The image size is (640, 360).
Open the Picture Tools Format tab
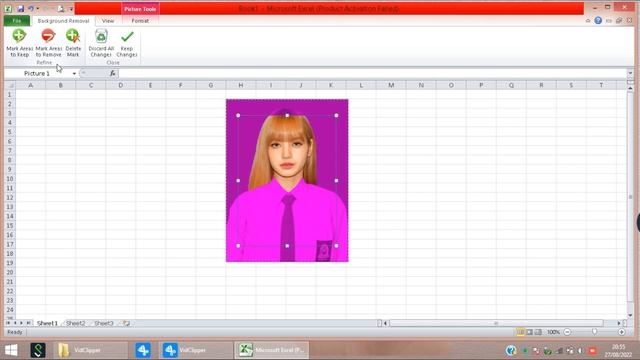[140, 20]
